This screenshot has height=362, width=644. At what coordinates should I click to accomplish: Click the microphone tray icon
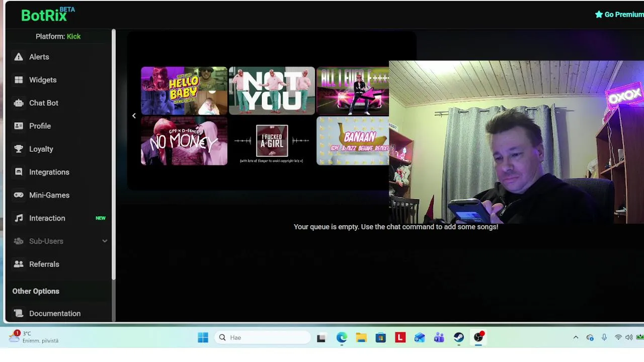[x=604, y=337]
